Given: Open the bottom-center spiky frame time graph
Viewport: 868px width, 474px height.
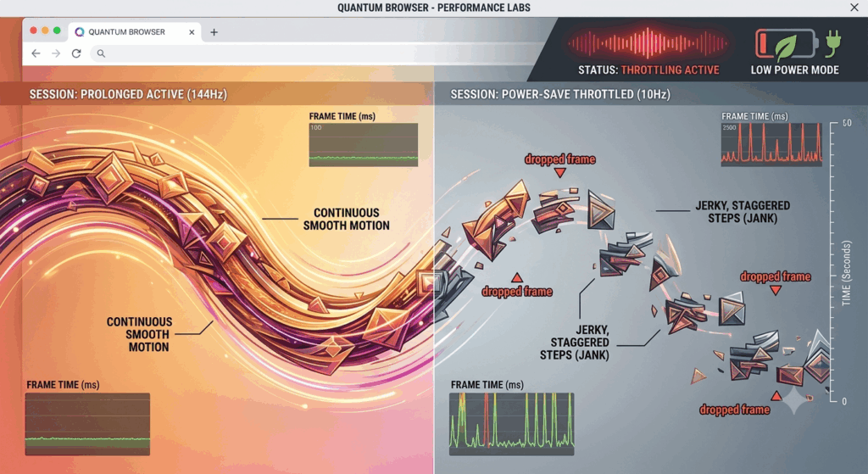Looking at the screenshot, I should (x=511, y=424).
